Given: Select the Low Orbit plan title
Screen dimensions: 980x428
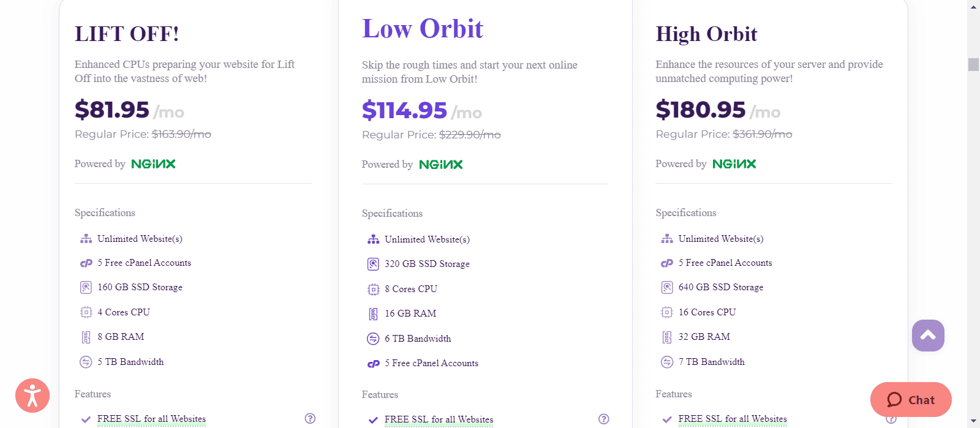Looking at the screenshot, I should 422,29.
